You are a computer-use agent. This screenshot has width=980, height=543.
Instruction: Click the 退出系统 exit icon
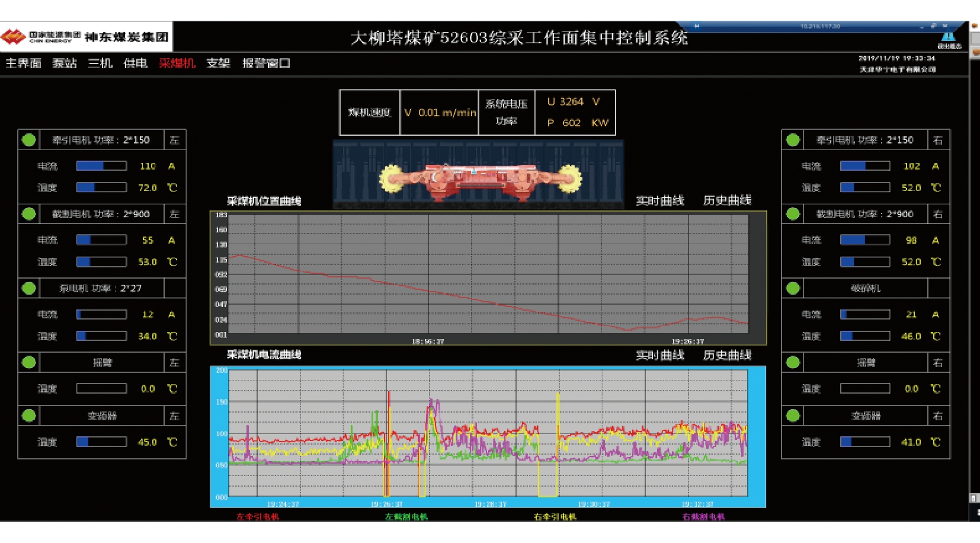coord(949,39)
